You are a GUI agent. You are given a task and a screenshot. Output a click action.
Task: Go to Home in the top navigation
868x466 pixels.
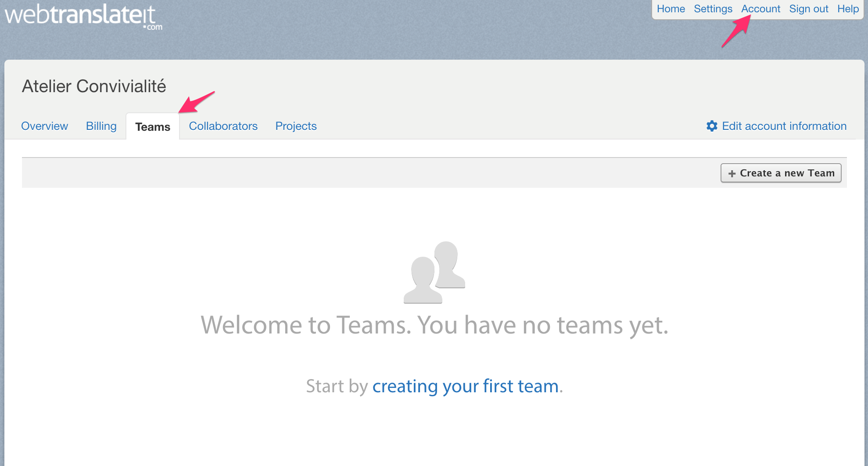(671, 9)
